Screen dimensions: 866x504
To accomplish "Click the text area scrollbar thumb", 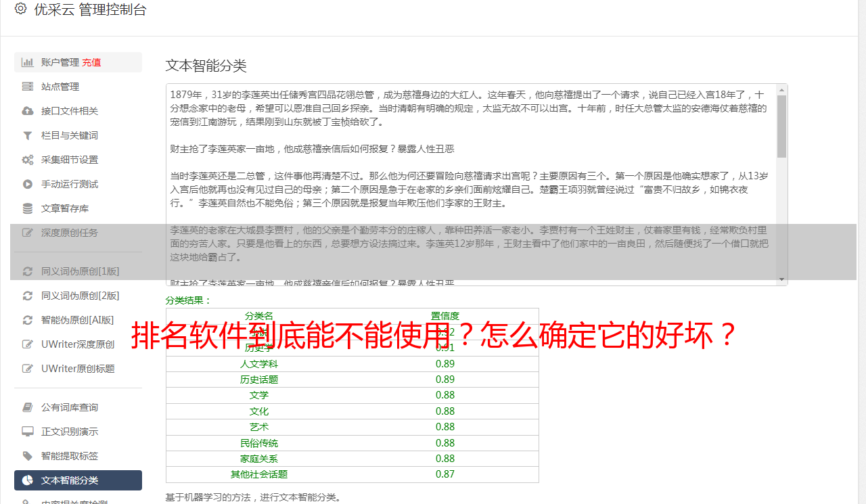I will (x=781, y=127).
